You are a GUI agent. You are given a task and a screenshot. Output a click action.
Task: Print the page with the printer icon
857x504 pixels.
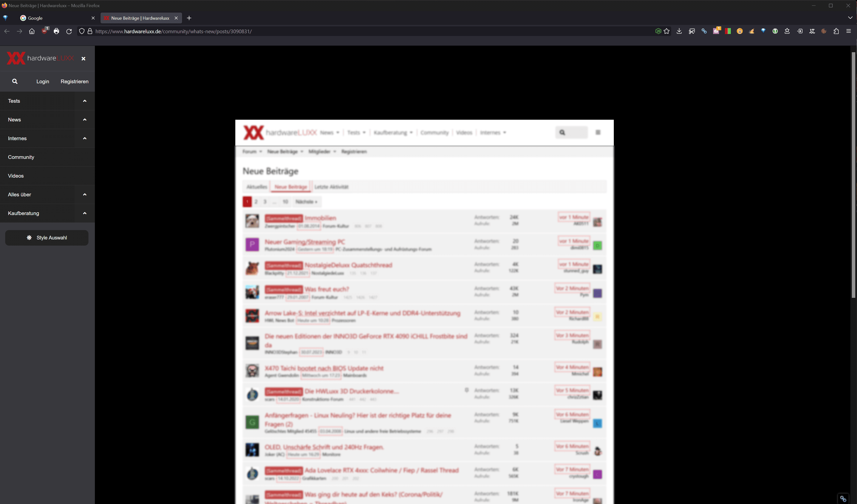(x=56, y=31)
